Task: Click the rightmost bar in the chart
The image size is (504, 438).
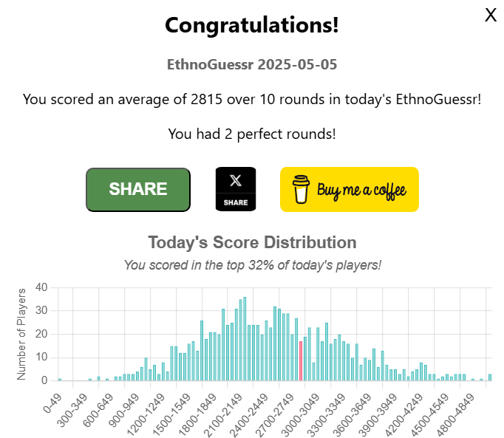Action: pyautogui.click(x=490, y=377)
